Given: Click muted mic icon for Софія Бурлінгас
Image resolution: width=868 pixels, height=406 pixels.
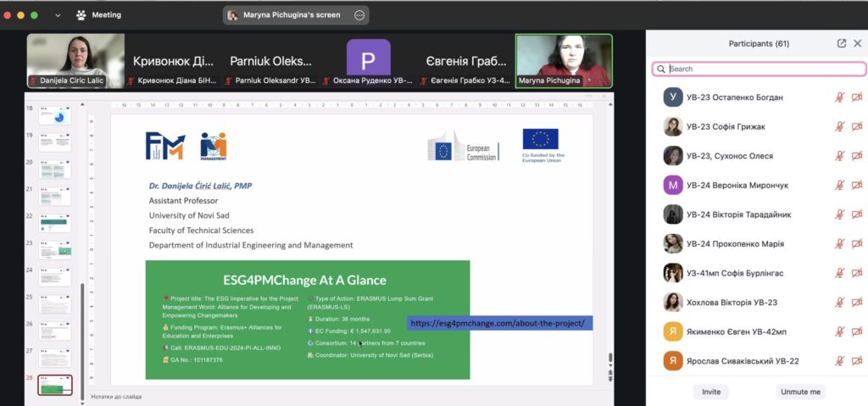Looking at the screenshot, I should pos(840,273).
